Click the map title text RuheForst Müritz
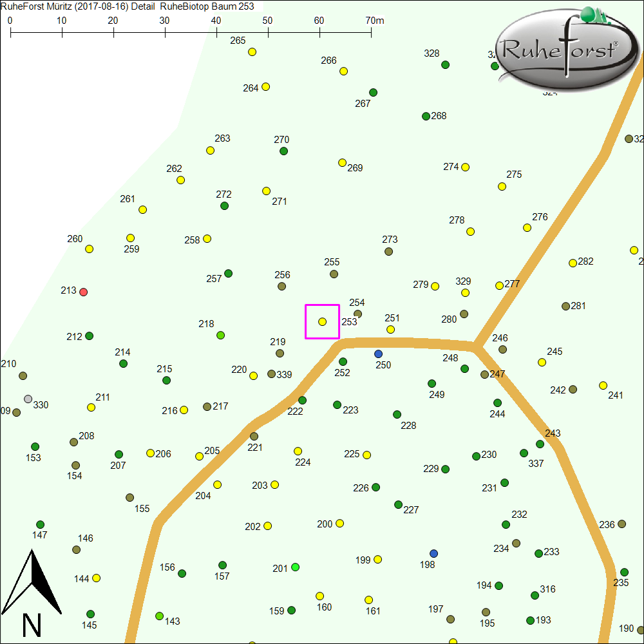The image size is (644, 644). click(41, 6)
